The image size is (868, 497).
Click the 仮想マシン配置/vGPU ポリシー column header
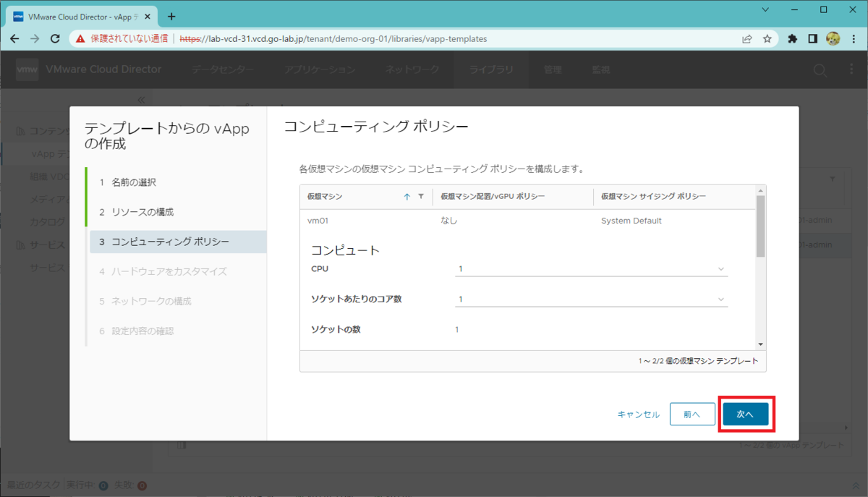tap(493, 197)
